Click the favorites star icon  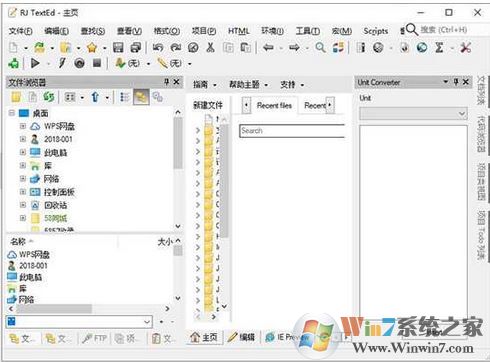92,48
